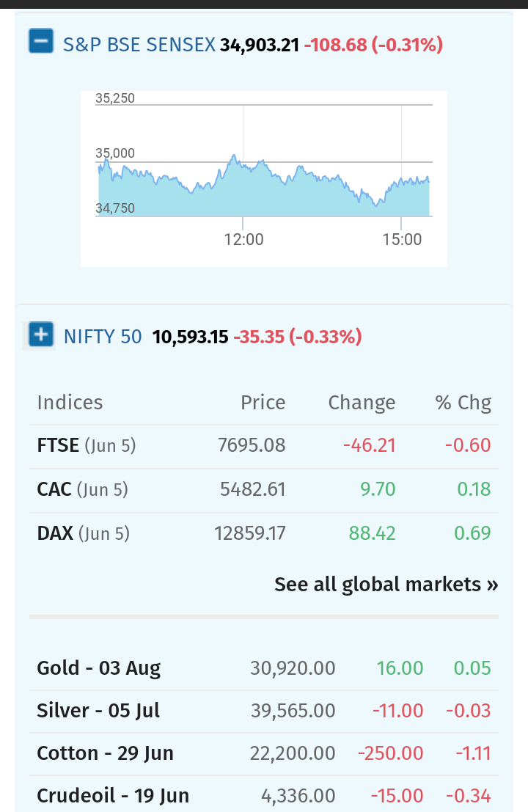
Task: Click the 12:00 marker on chart
Action: pos(243,239)
